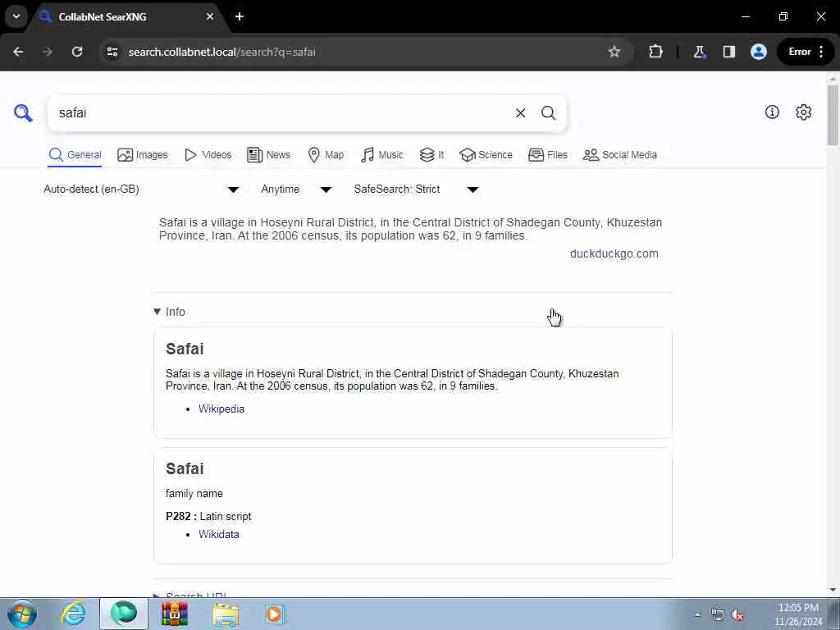Screen dimensions: 840x630
Task: Open the Windows Start button
Action: coord(22,614)
